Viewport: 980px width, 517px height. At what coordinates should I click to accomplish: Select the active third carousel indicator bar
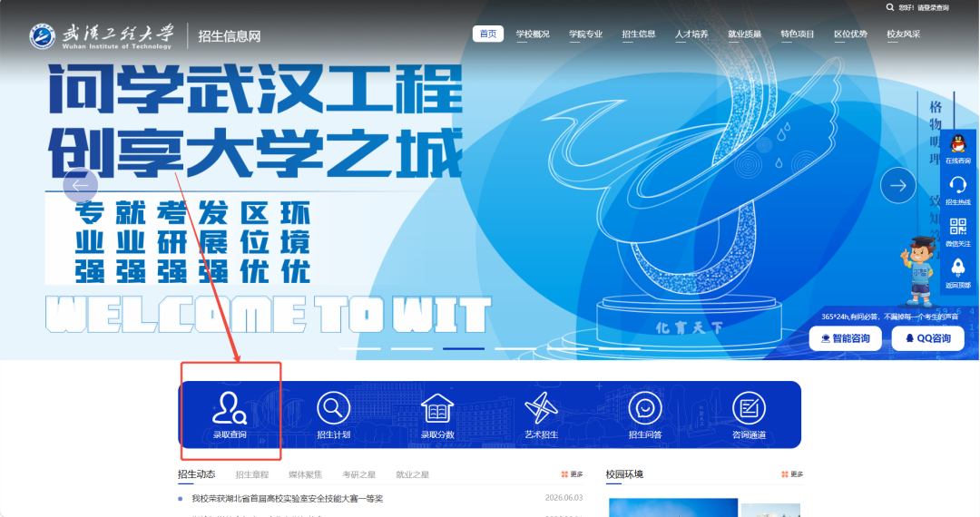pos(464,348)
